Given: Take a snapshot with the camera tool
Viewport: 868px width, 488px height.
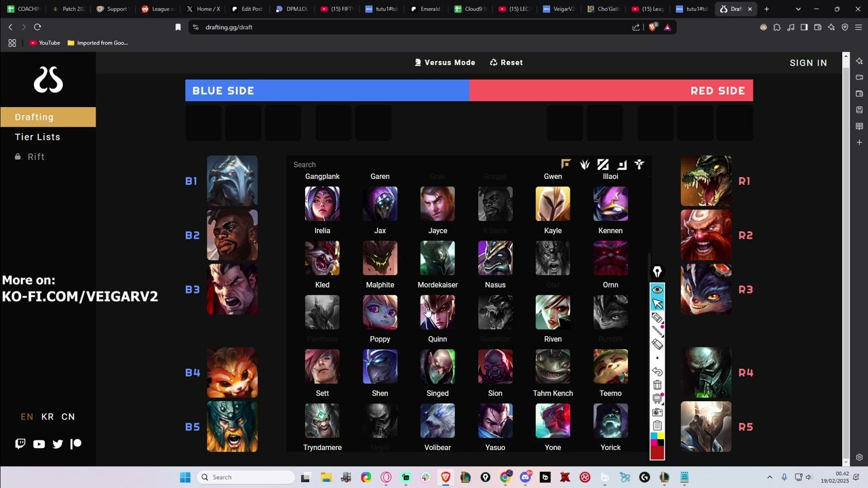Looking at the screenshot, I should [657, 412].
